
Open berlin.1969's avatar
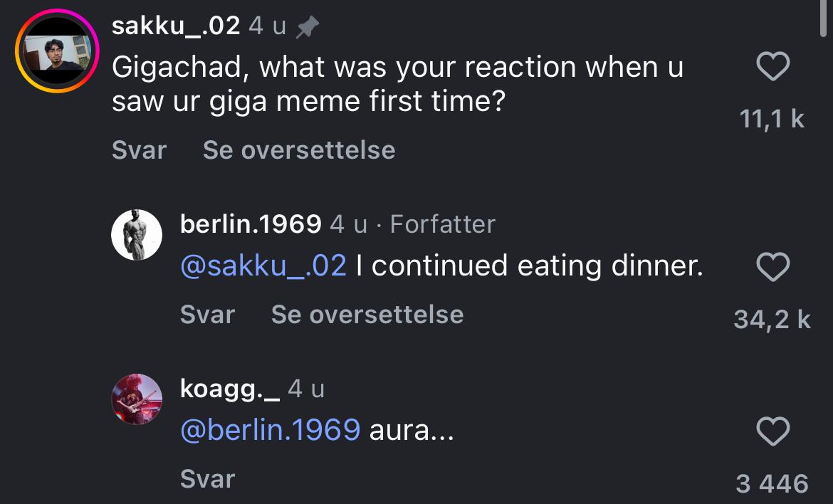137,235
